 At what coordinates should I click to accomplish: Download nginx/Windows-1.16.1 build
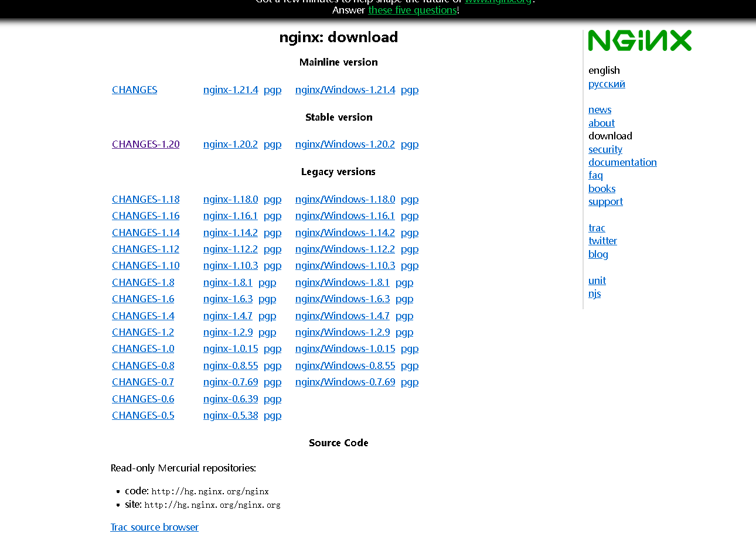[345, 216]
